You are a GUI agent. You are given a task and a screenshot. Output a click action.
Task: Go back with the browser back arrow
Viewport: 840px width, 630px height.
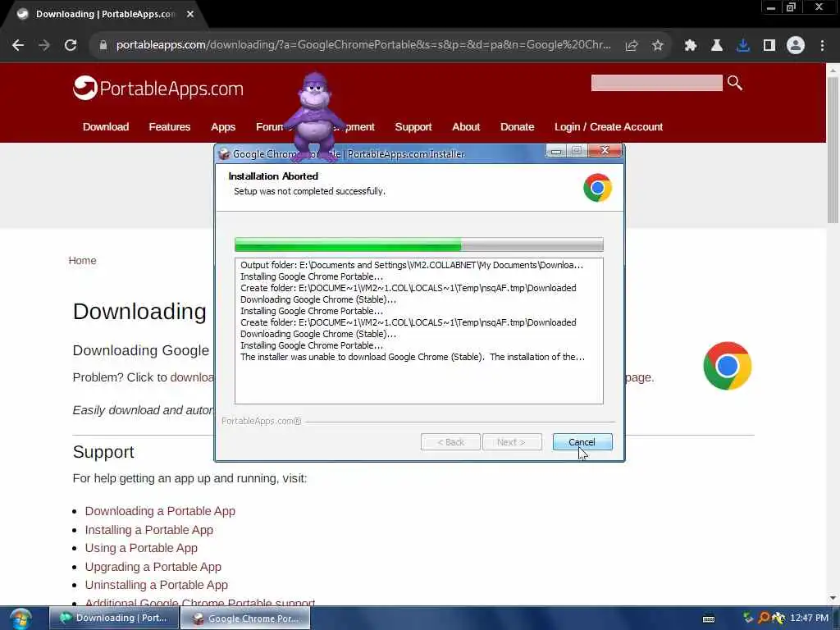[18, 46]
